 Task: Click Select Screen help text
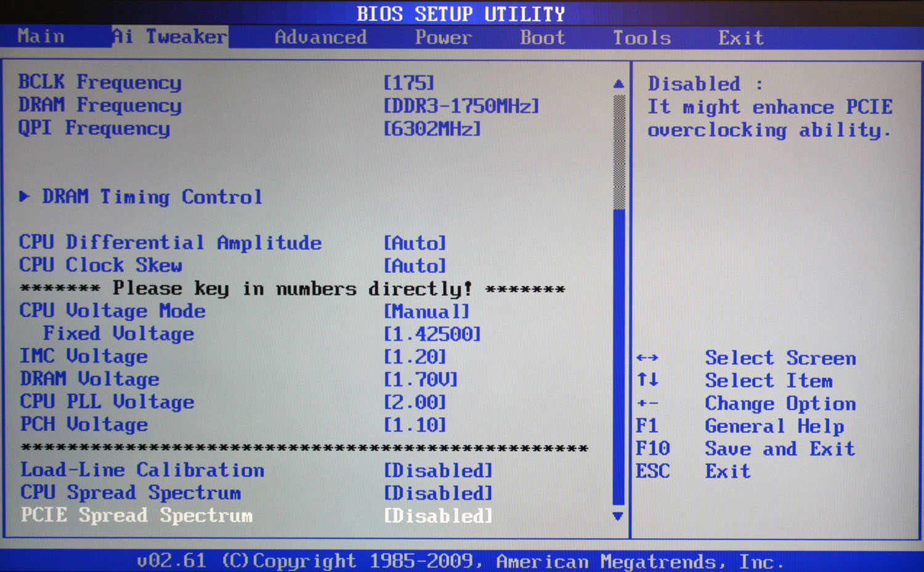click(780, 358)
